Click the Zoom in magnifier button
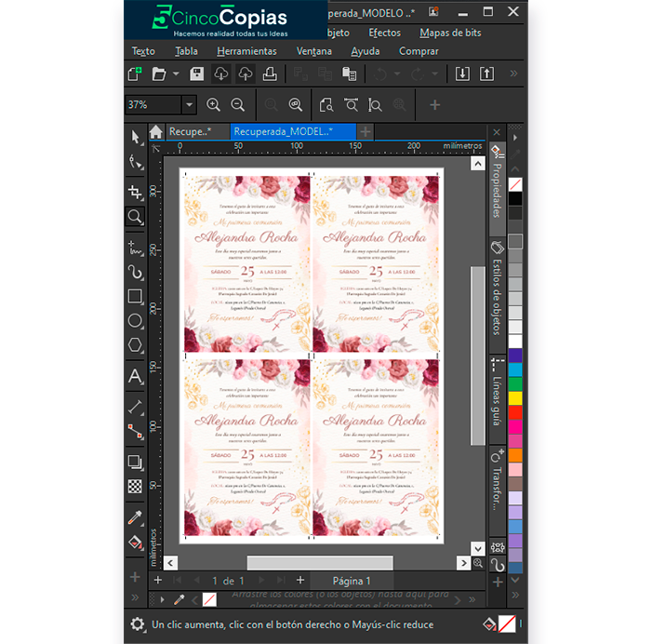Viewport: 652px width, 644px height. 214,105
